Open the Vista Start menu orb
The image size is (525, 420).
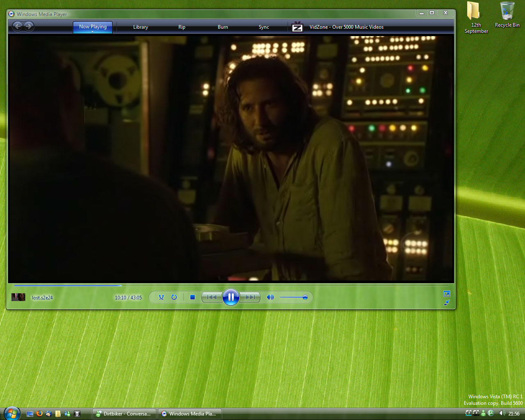point(11,413)
